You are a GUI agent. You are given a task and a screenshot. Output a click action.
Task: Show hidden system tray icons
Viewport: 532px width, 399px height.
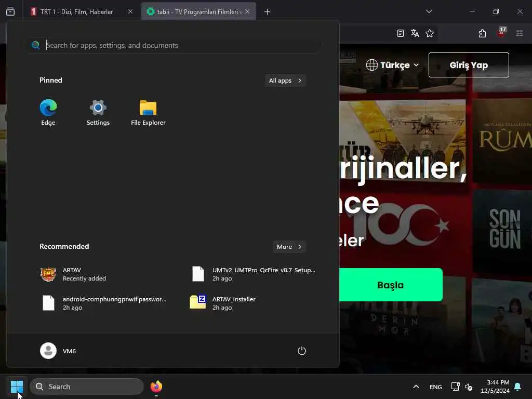click(x=416, y=387)
